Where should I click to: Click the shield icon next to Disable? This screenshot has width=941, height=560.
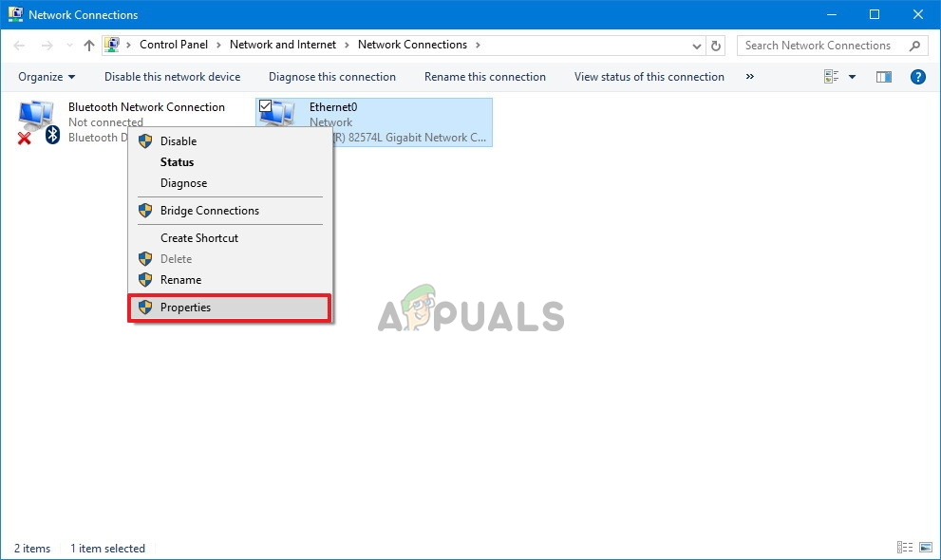[x=145, y=140]
